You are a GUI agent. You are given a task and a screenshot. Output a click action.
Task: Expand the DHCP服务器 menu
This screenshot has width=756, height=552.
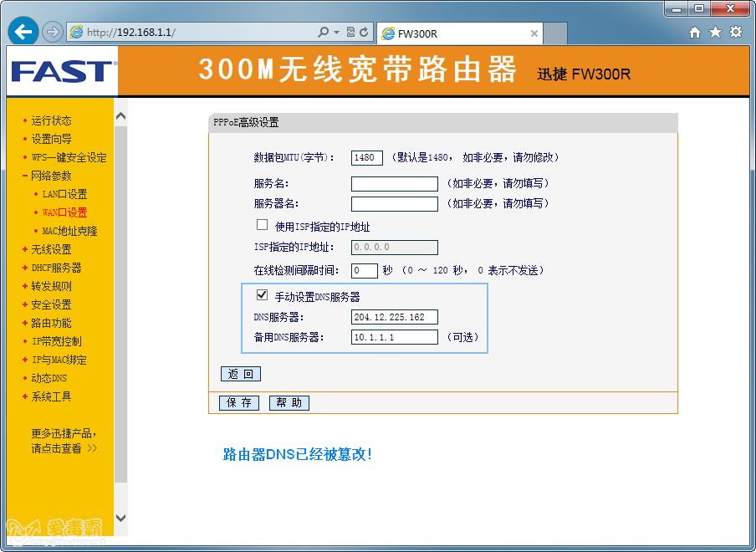(x=56, y=268)
